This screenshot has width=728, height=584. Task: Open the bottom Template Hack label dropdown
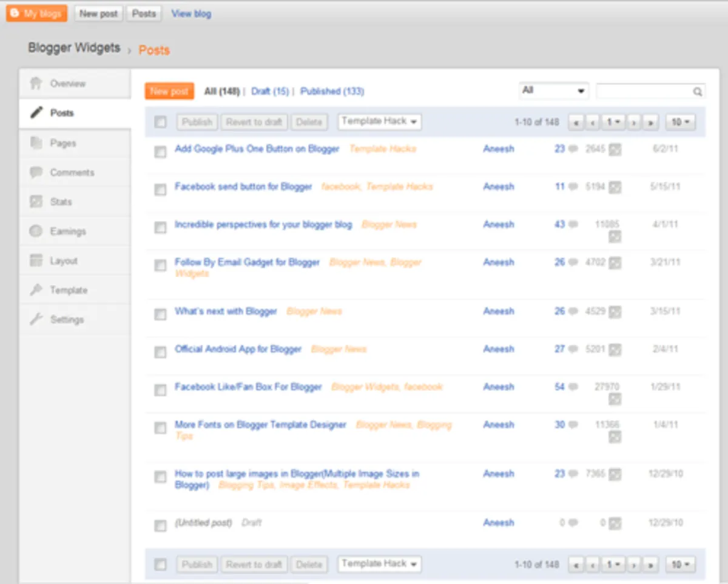click(380, 565)
